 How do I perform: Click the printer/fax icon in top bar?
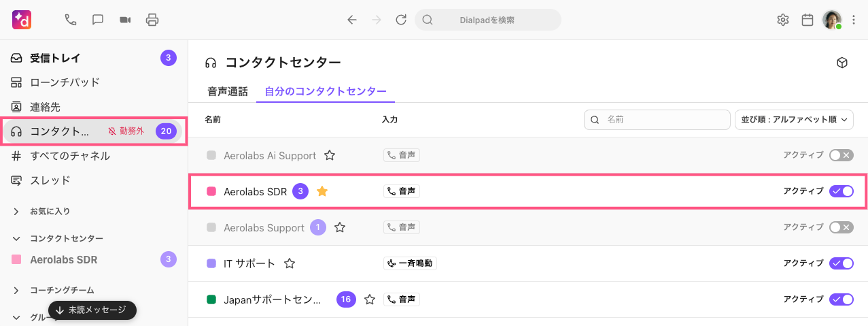pos(152,20)
